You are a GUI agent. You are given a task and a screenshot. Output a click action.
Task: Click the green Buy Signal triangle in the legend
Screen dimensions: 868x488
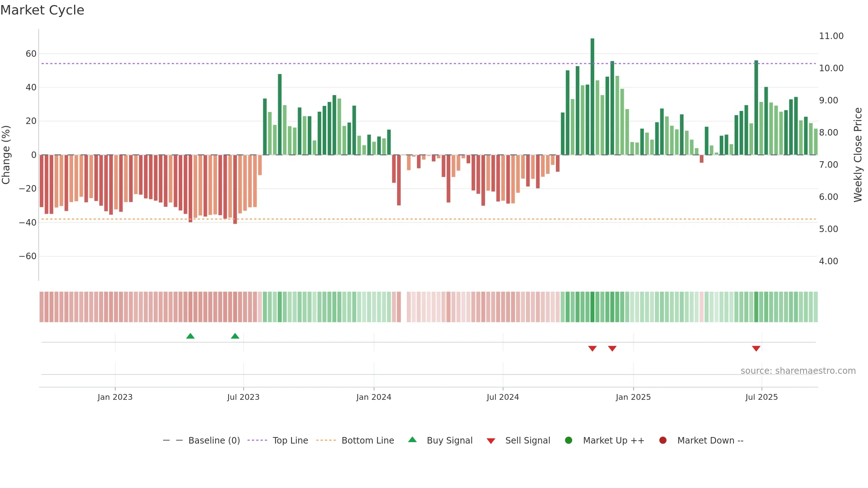coord(412,440)
